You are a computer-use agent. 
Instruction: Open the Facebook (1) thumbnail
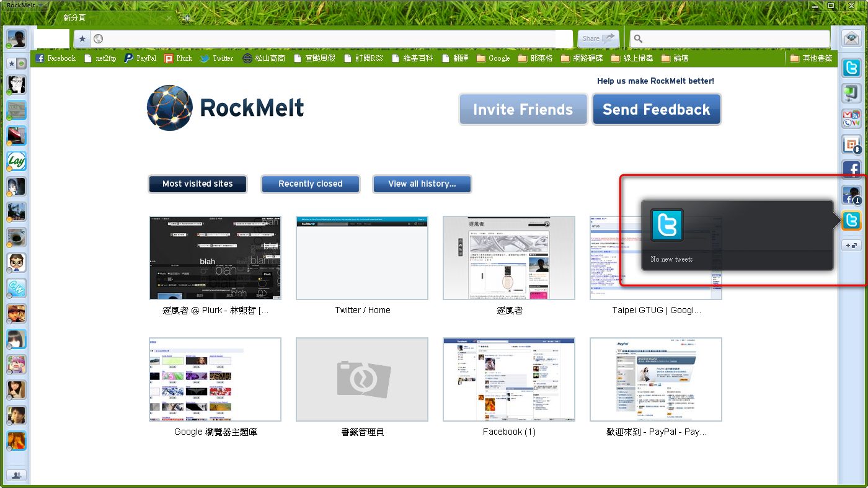(509, 379)
